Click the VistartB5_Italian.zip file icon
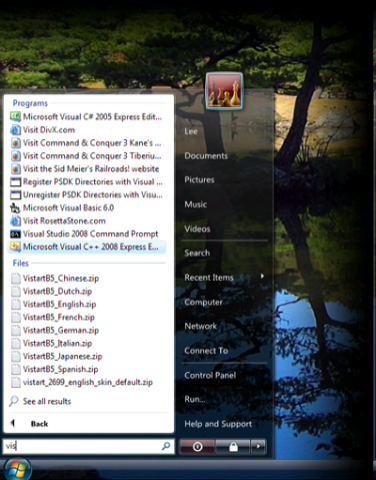This screenshot has height=480, width=376. [x=16, y=343]
